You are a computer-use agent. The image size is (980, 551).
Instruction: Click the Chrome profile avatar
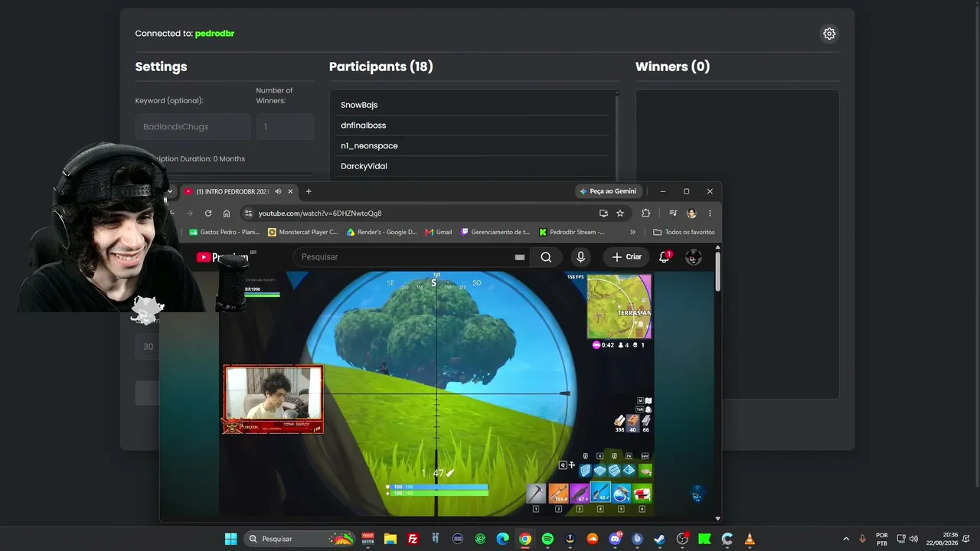coord(691,214)
